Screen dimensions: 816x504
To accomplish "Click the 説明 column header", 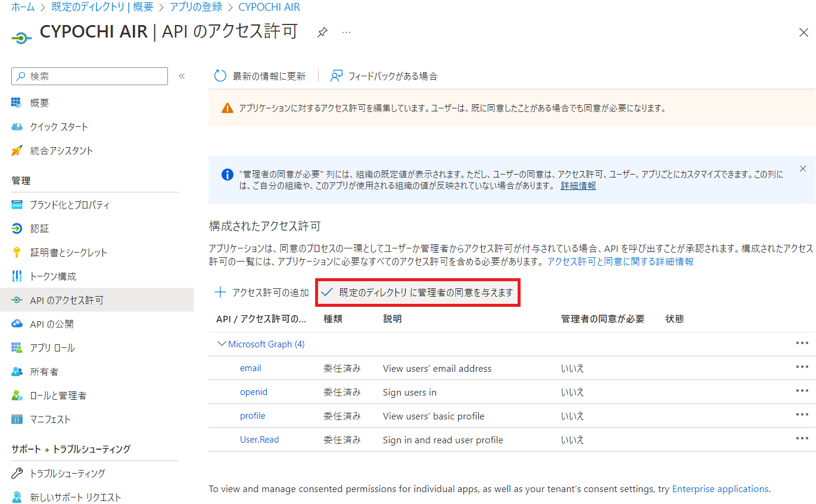I will click(393, 319).
